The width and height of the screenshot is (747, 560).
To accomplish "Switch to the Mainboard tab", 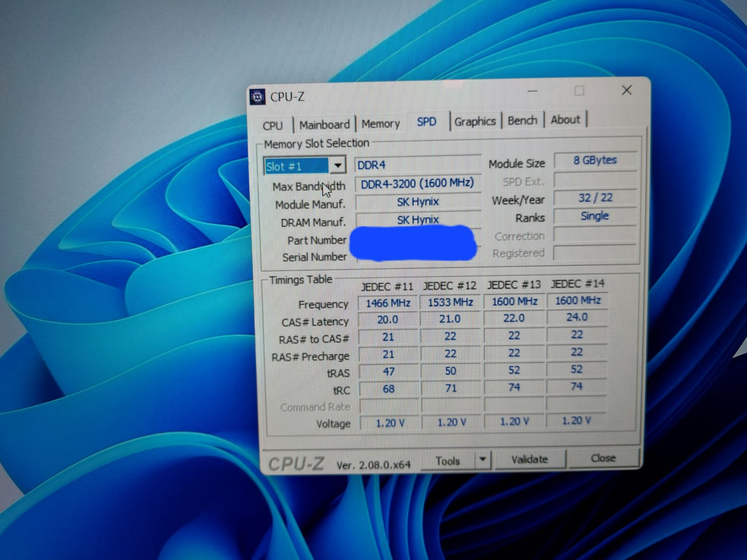I will point(325,124).
